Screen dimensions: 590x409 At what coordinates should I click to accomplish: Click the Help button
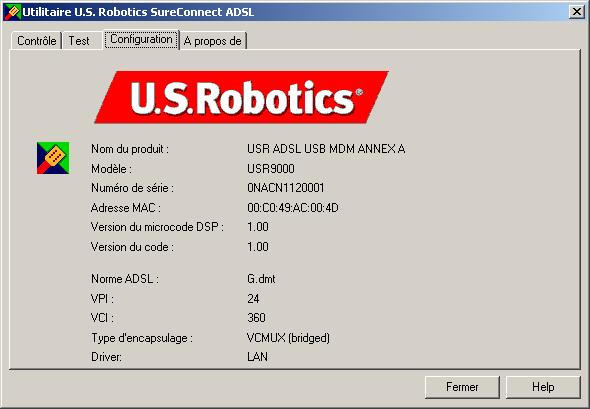coord(543,387)
